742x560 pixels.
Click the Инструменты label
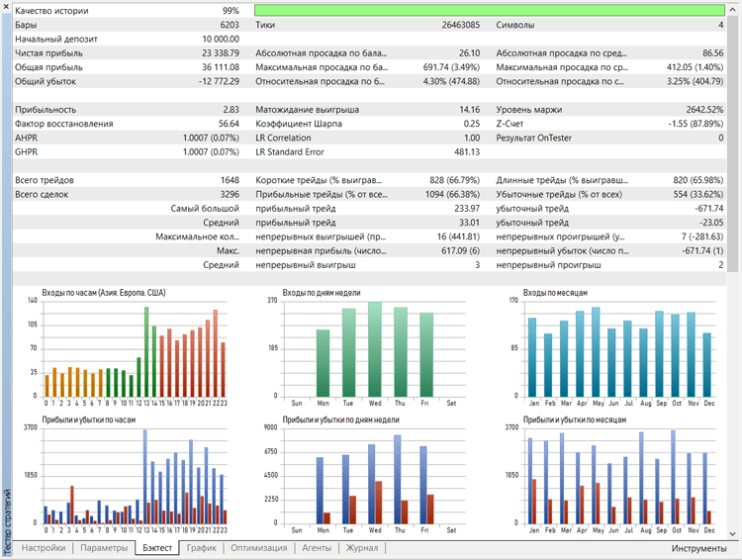(698, 548)
